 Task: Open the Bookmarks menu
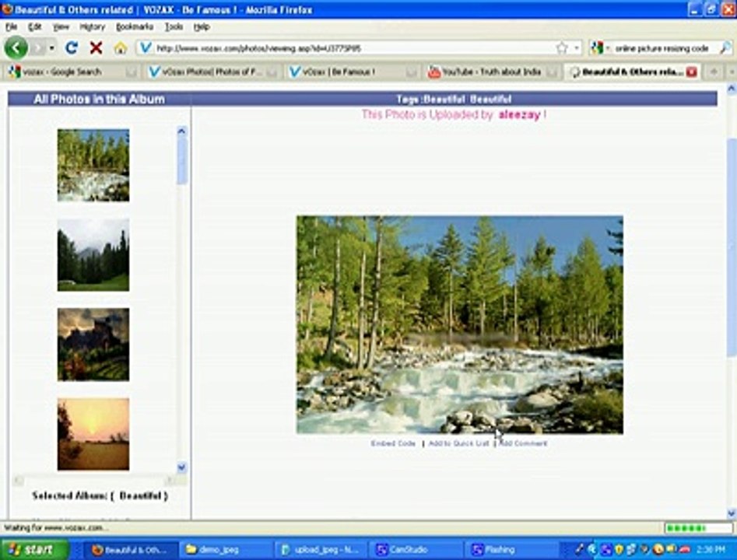[135, 26]
